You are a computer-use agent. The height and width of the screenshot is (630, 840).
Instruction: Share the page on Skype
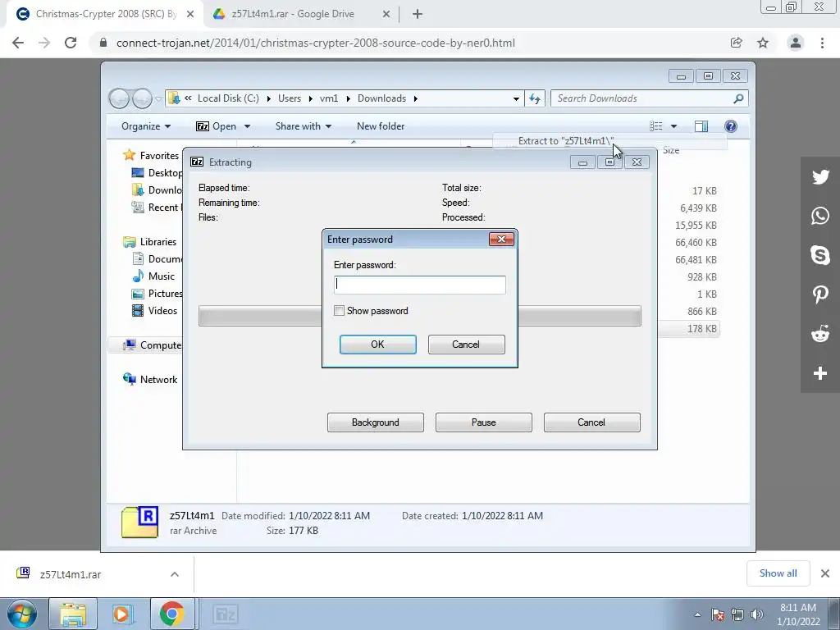(820, 255)
